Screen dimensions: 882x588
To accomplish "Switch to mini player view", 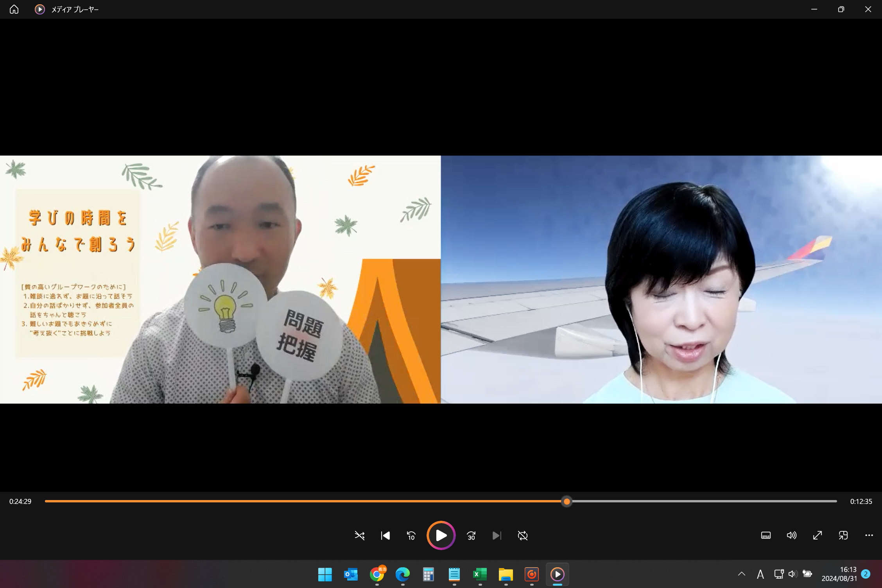I will 843,536.
